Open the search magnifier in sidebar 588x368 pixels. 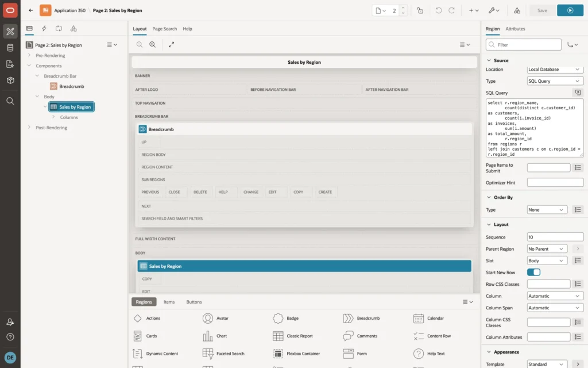click(x=10, y=101)
